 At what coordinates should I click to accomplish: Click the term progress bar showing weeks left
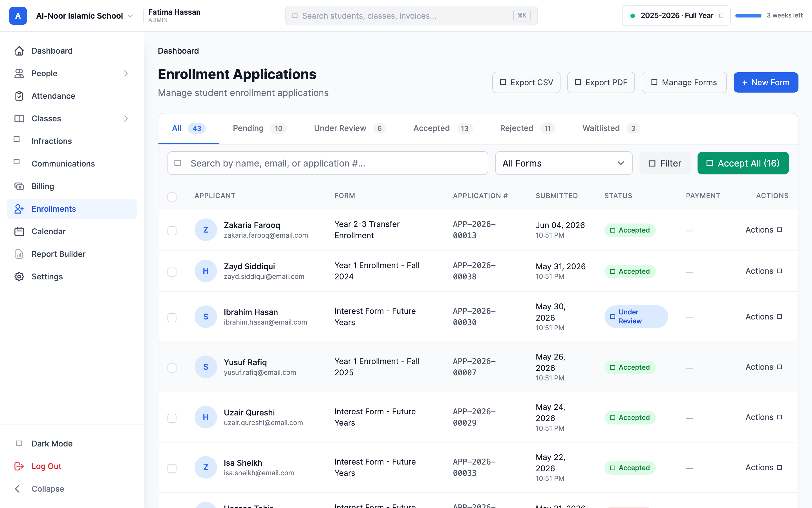748,16
